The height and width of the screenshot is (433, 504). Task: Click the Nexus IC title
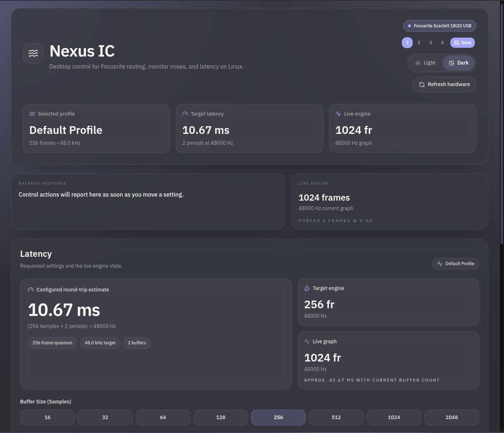click(x=82, y=51)
